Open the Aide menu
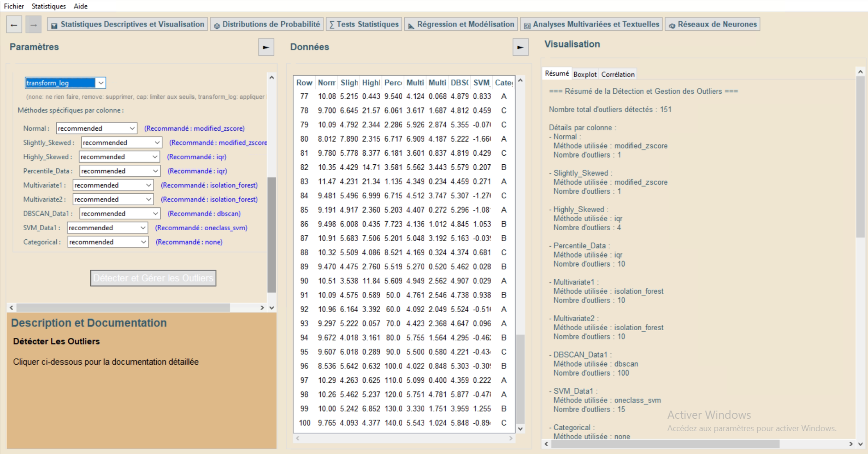Viewport: 868px width, 454px height. tap(80, 6)
